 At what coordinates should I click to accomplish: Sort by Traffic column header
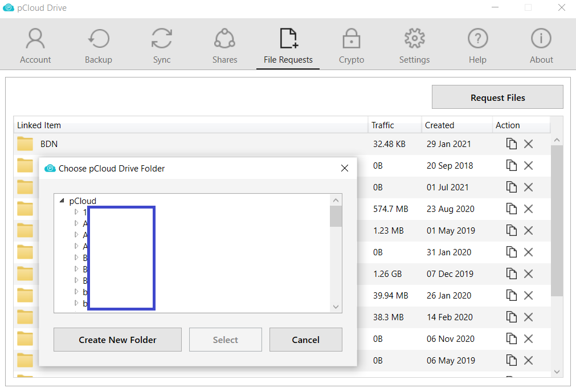pyautogui.click(x=394, y=125)
